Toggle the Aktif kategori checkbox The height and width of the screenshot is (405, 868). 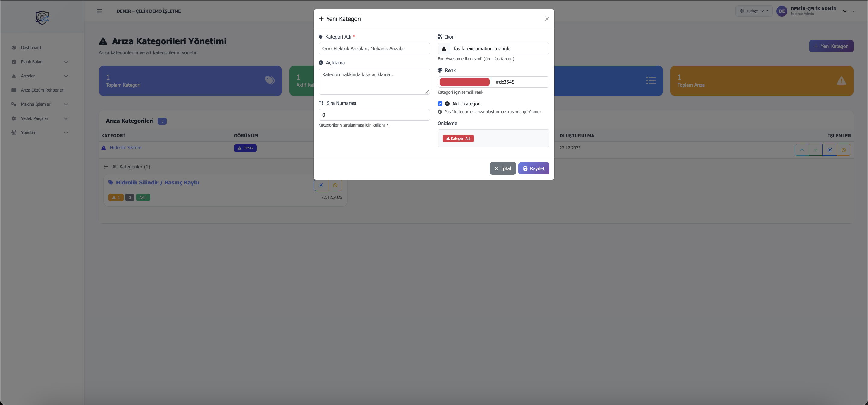[x=440, y=104]
